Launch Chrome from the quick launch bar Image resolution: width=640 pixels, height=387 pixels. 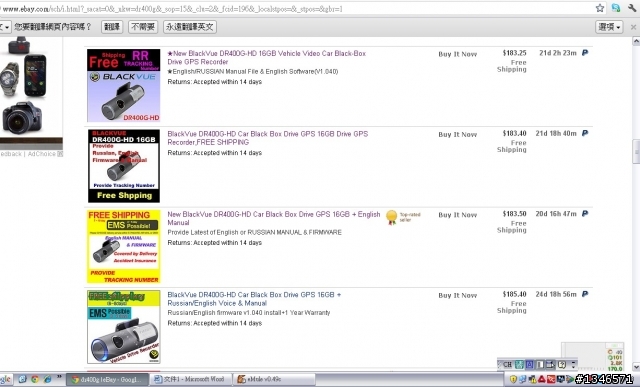pyautogui.click(x=35, y=379)
